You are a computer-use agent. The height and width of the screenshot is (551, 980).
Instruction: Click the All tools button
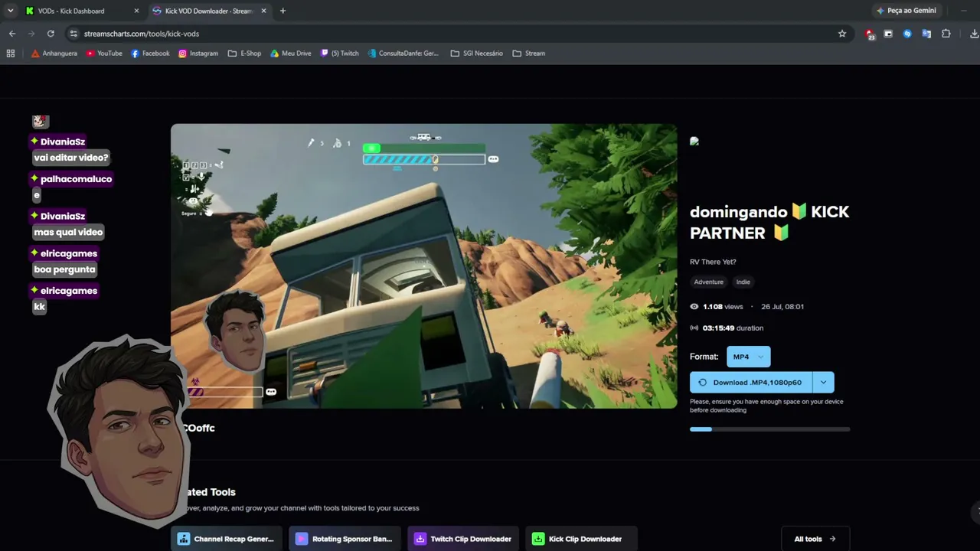pos(815,539)
